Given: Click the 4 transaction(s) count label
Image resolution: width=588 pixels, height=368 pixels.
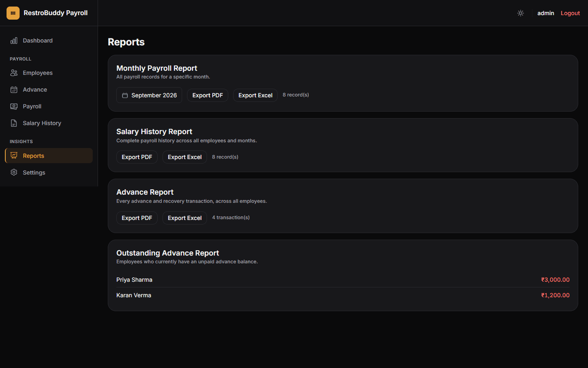Looking at the screenshot, I should (x=231, y=218).
